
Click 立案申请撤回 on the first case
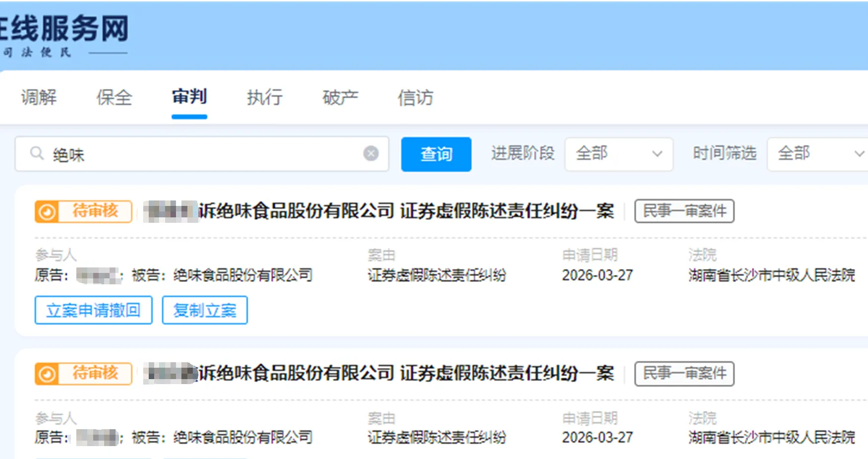93,310
